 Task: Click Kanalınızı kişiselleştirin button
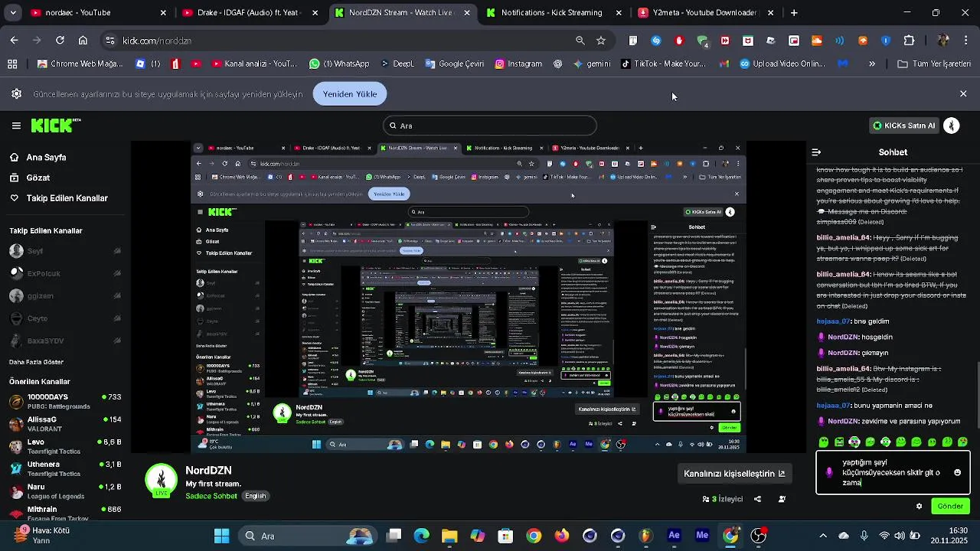pos(734,474)
